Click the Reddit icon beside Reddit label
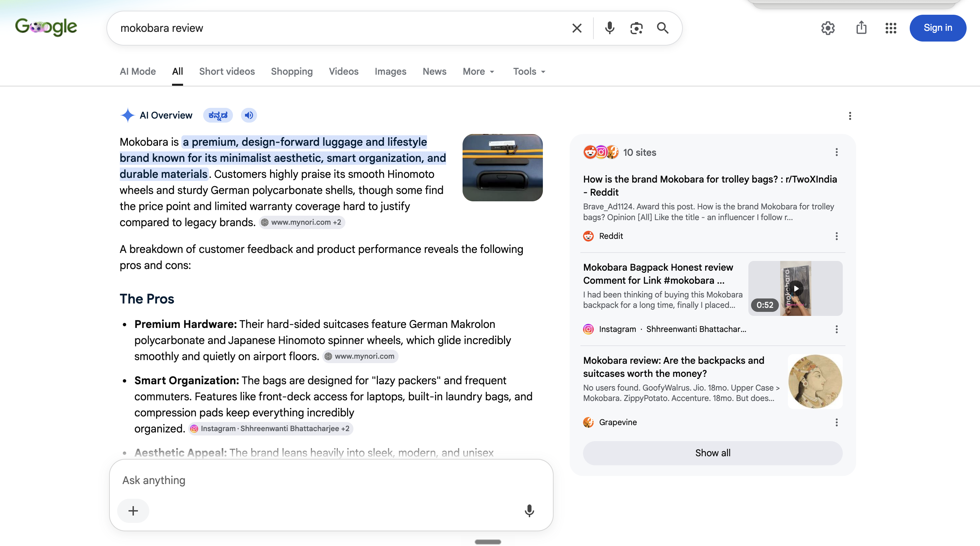980x546 pixels. point(588,236)
